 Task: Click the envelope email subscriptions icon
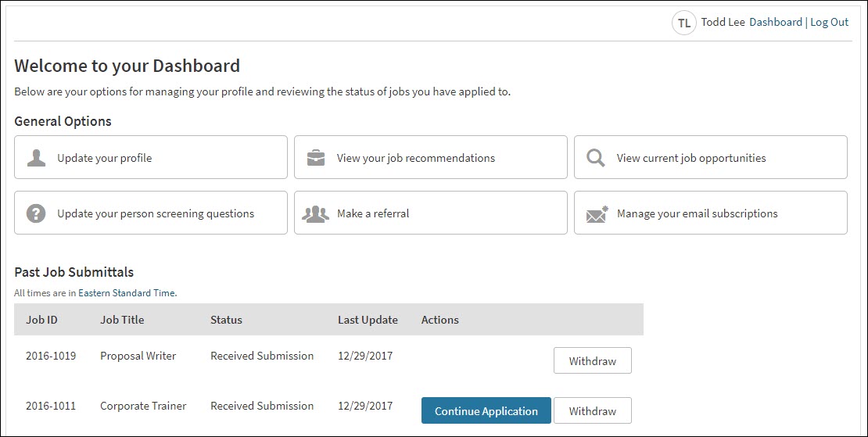coord(597,213)
